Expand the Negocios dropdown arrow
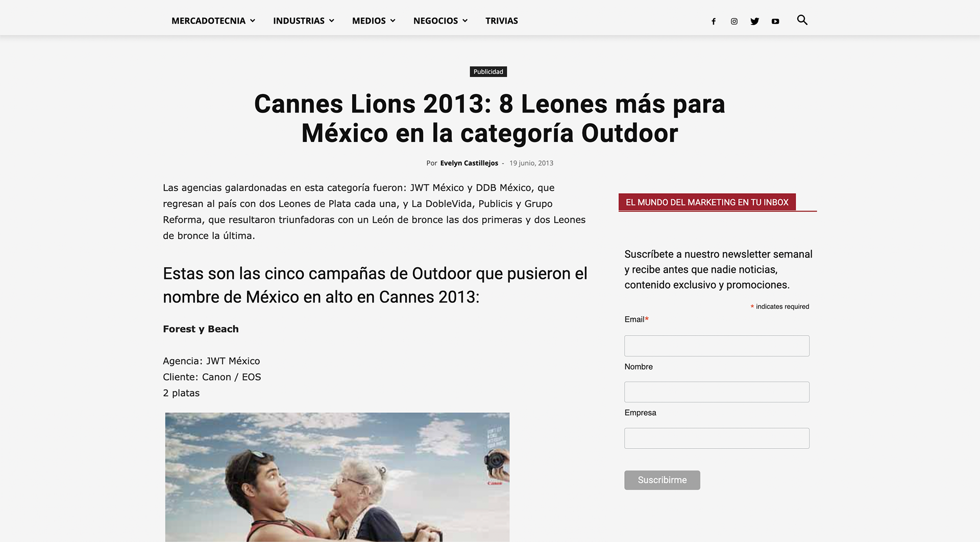The image size is (980, 542). tap(465, 21)
